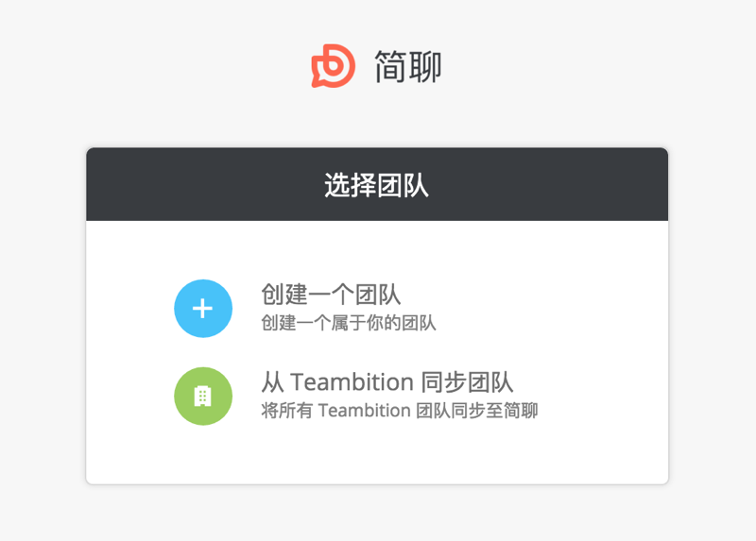Viewport: 756px width, 541px height.
Task: Click the subtitle 创建一个属于你的团队
Action: click(349, 323)
